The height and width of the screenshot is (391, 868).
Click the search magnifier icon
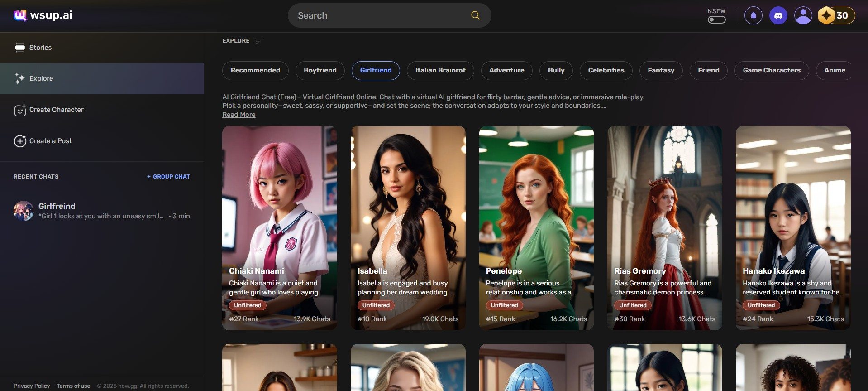tap(475, 15)
